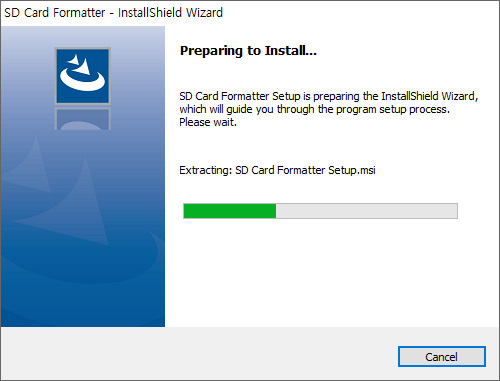
Task: Click the faded logo reflection under the icon
Action: coord(82,119)
